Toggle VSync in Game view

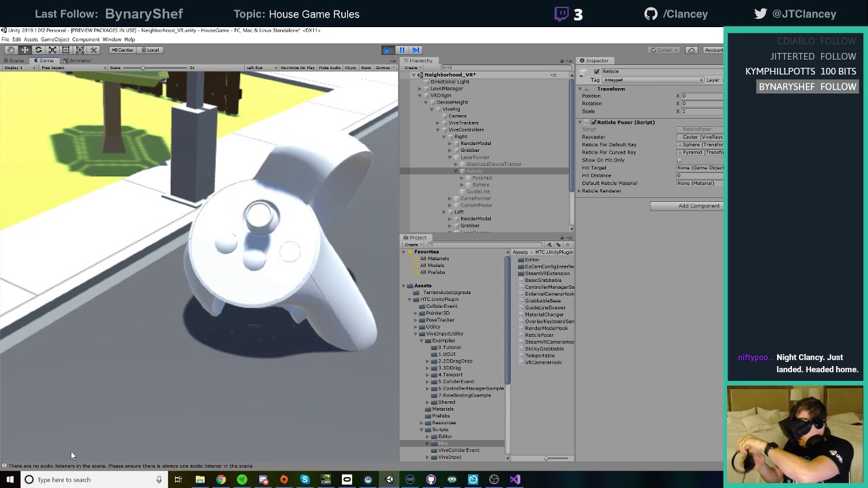click(x=351, y=68)
